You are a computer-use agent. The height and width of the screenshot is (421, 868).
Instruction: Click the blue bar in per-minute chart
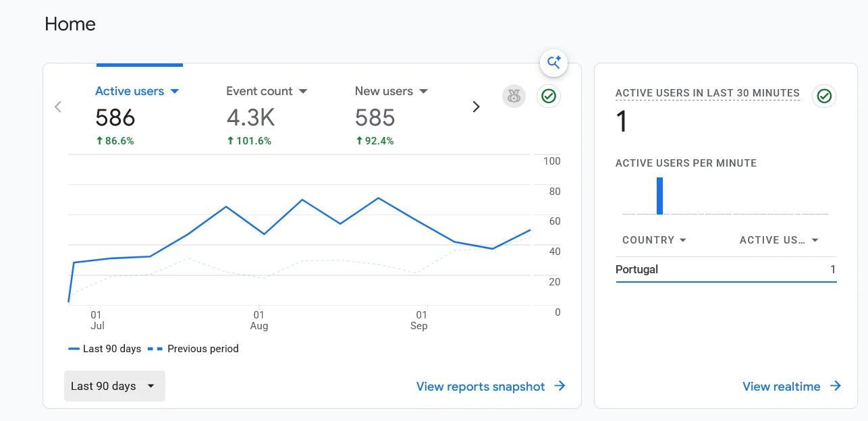pyautogui.click(x=659, y=196)
